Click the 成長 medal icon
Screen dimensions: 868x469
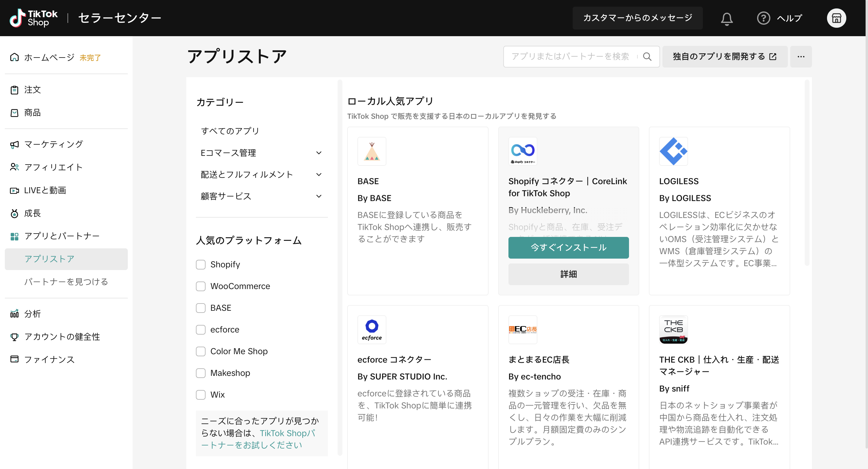tap(14, 213)
